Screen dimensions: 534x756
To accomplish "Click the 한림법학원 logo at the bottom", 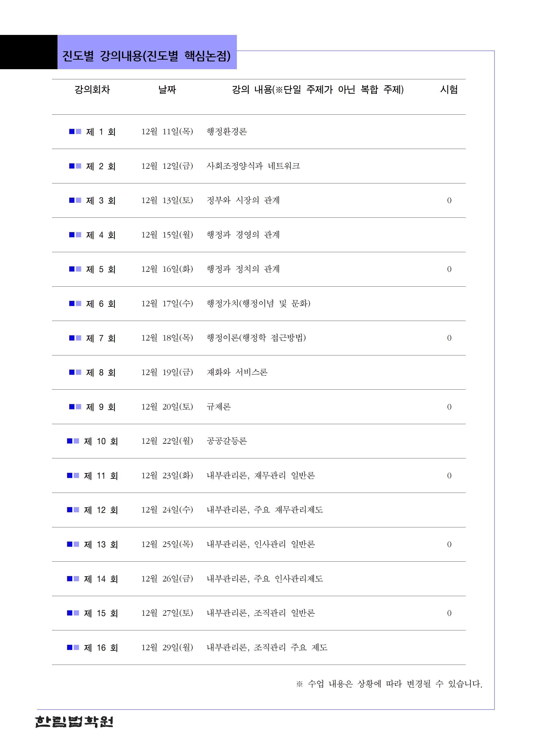I will 74,722.
